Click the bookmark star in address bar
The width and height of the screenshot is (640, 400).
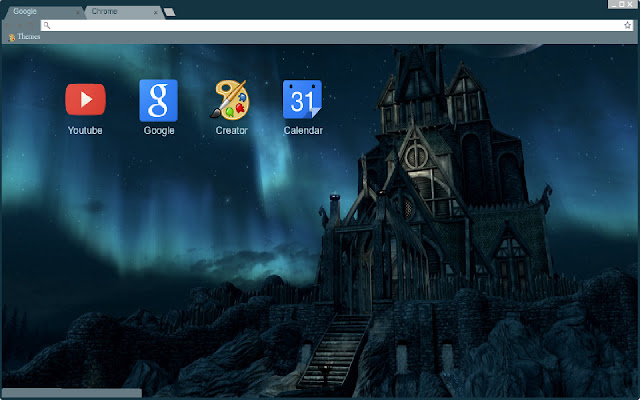click(x=627, y=25)
